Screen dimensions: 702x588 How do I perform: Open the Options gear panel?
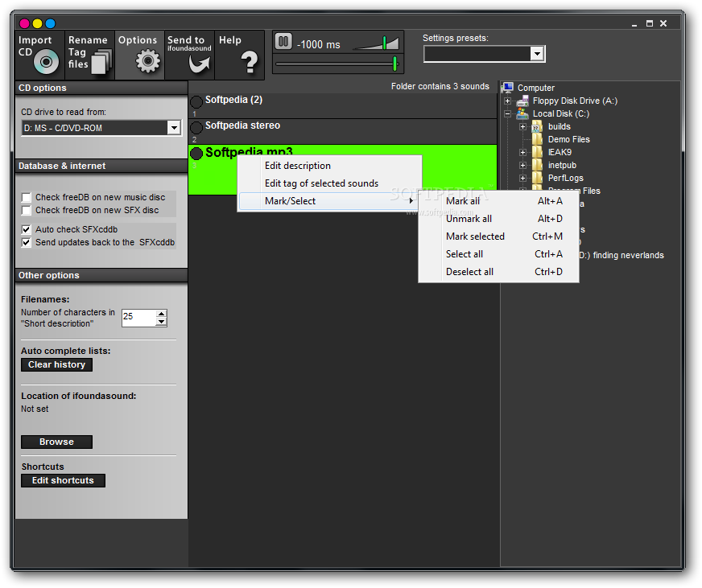pos(140,55)
